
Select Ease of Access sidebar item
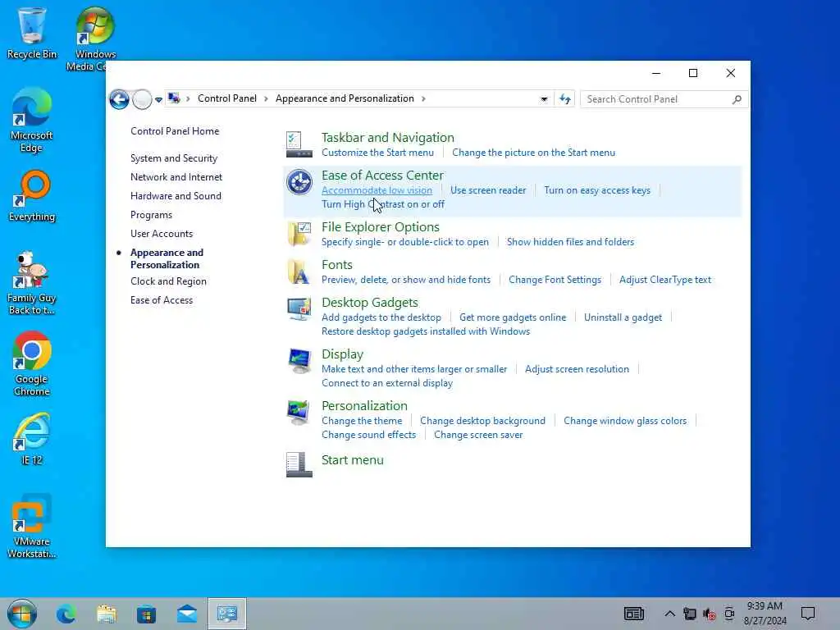point(162,300)
